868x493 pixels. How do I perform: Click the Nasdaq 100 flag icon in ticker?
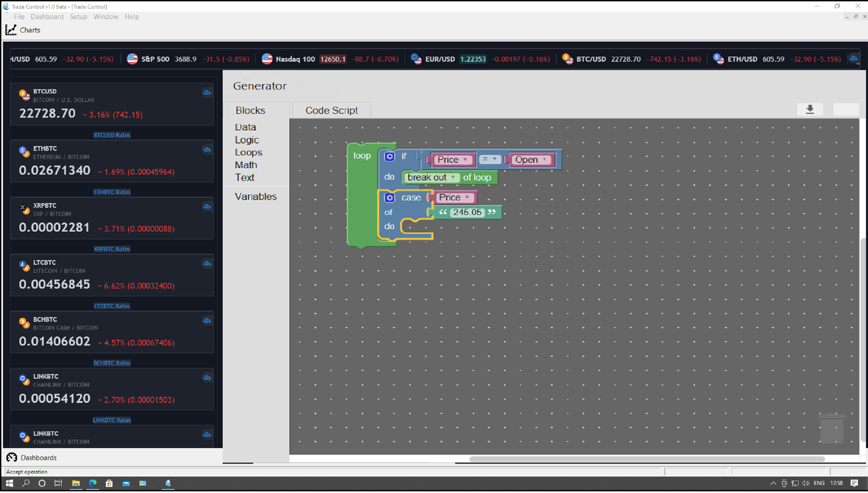(x=267, y=59)
